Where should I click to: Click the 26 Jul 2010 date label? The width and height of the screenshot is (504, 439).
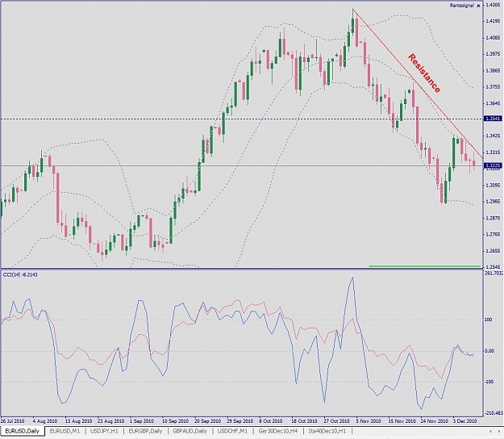tap(13, 420)
